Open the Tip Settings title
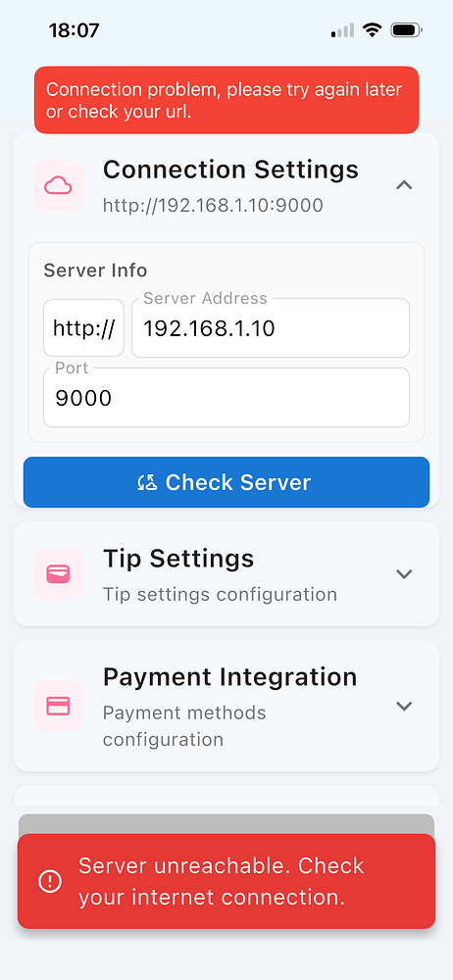This screenshot has width=453, height=980. [x=178, y=559]
